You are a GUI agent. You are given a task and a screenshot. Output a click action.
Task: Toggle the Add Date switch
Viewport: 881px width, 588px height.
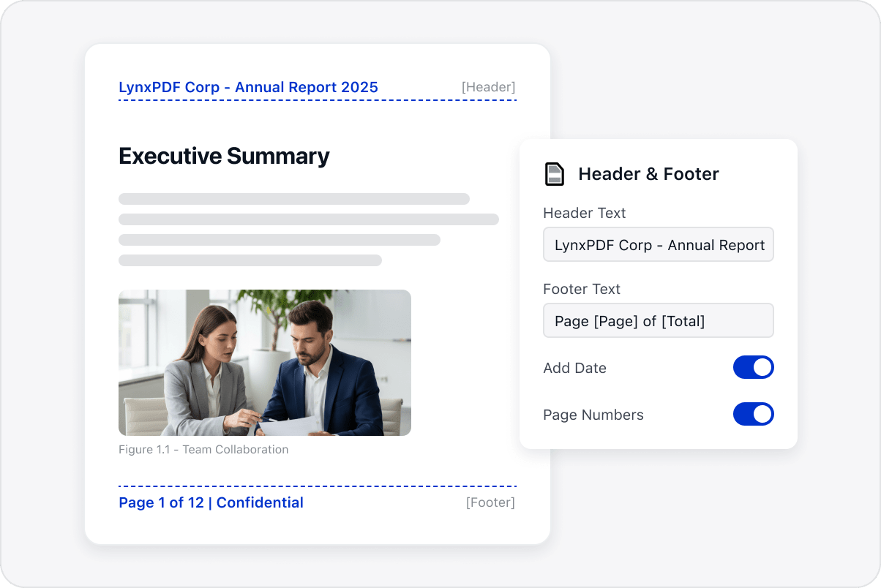(x=753, y=368)
